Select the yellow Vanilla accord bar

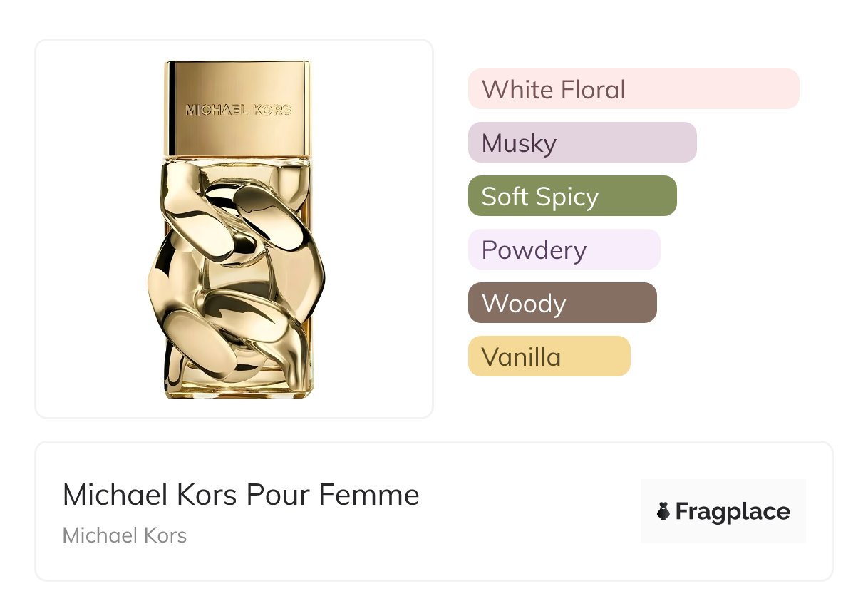[549, 356]
